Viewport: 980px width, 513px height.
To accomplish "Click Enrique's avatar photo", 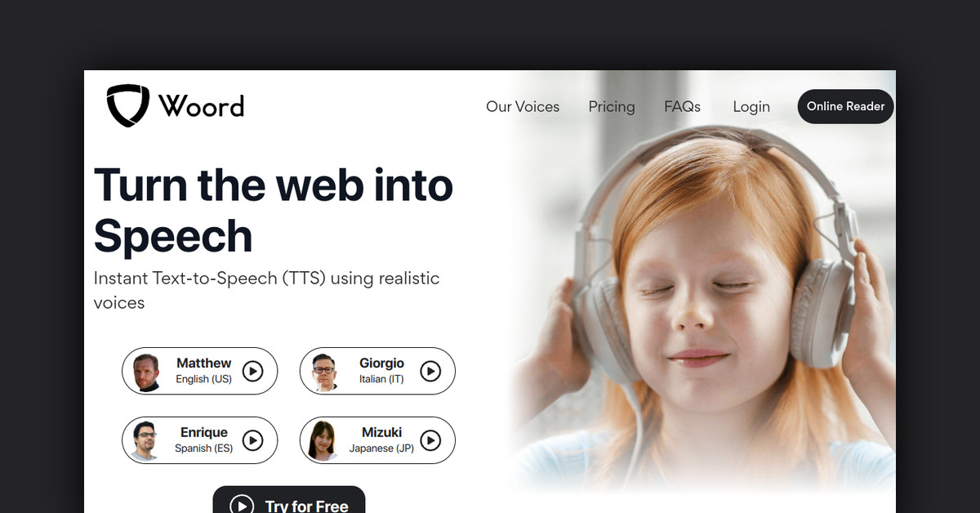I will point(146,442).
